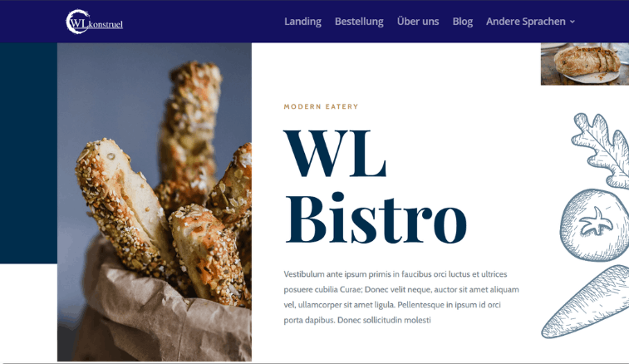629x364 pixels.
Task: Click the sliced bread thumbnail image
Action: [585, 64]
